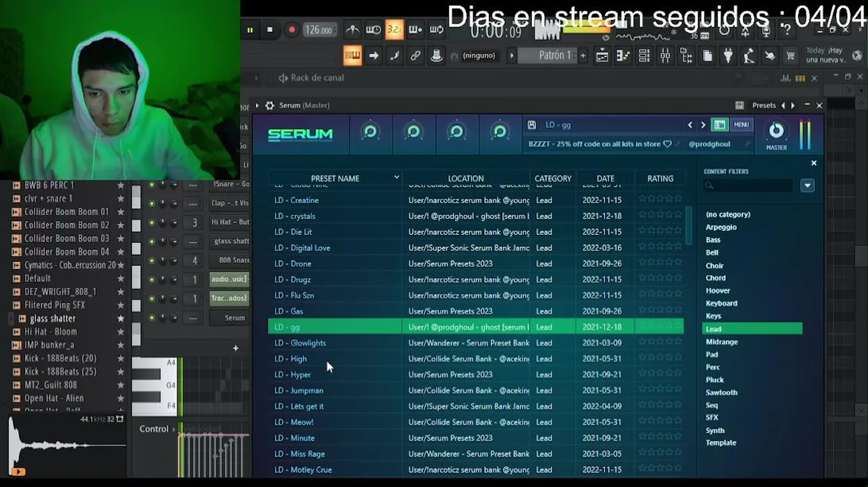Screen dimensions: 868x487
Task: Toggle the 3.2 recording countdown icon
Action: (x=394, y=30)
